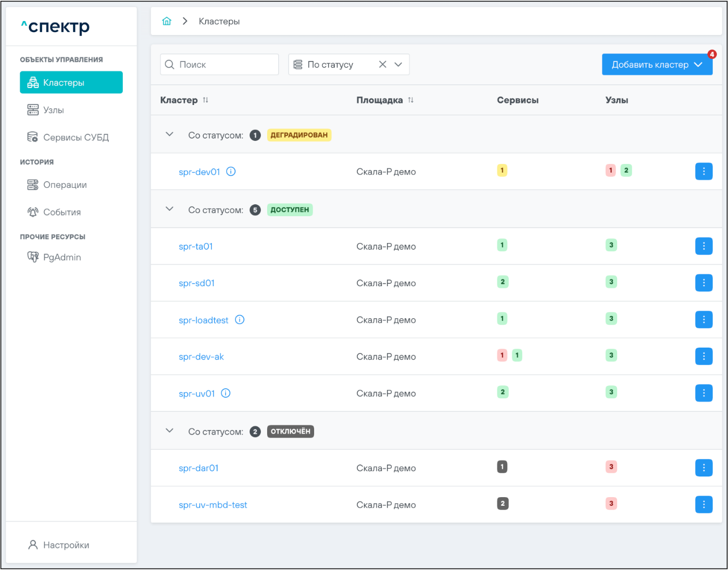Screen dimensions: 728x570
Task: Clear the По статусу grouping filter
Action: [382, 64]
